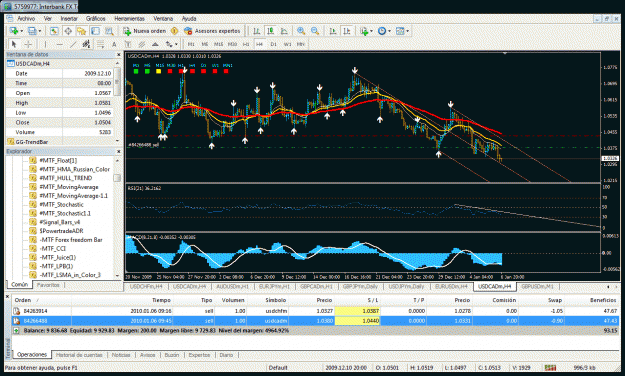Viewport: 625px width, 376px height.
Task: Click the Asesores expertos button
Action: click(x=212, y=31)
